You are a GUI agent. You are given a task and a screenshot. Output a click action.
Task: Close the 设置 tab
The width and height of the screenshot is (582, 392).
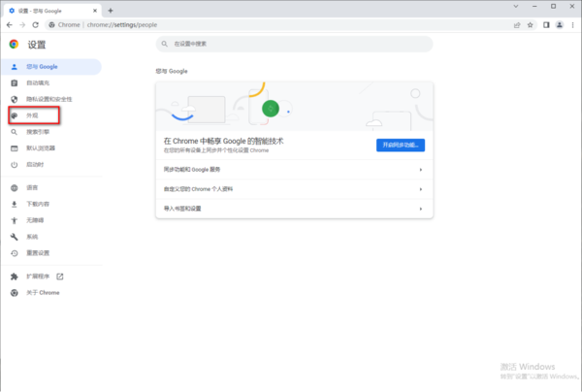[95, 11]
